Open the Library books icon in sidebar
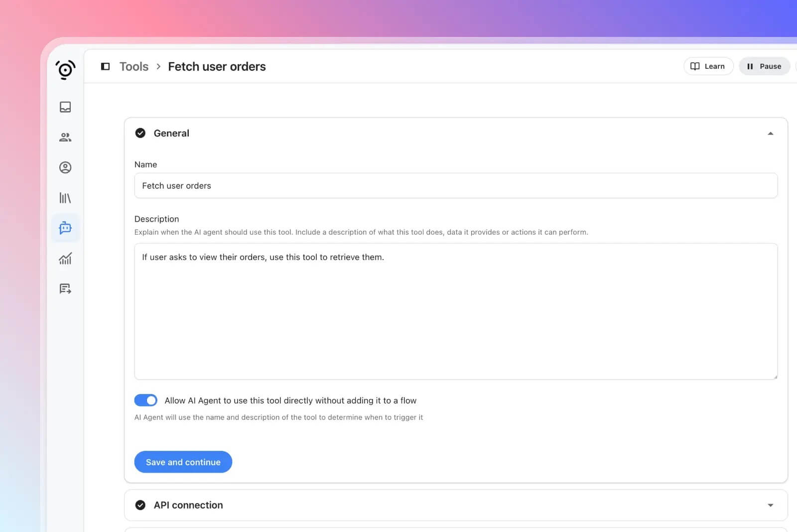The height and width of the screenshot is (532, 797). [65, 198]
